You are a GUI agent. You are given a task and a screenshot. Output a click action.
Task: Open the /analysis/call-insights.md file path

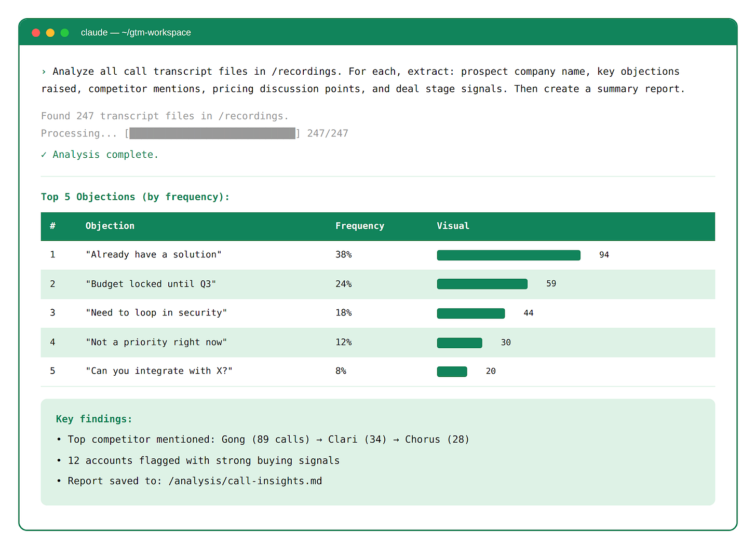[x=245, y=481]
